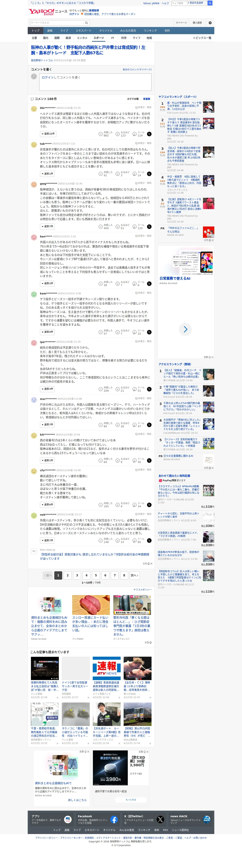Open 速報 ATV NEWS article thumbnail

pyautogui.click(x=107, y=669)
